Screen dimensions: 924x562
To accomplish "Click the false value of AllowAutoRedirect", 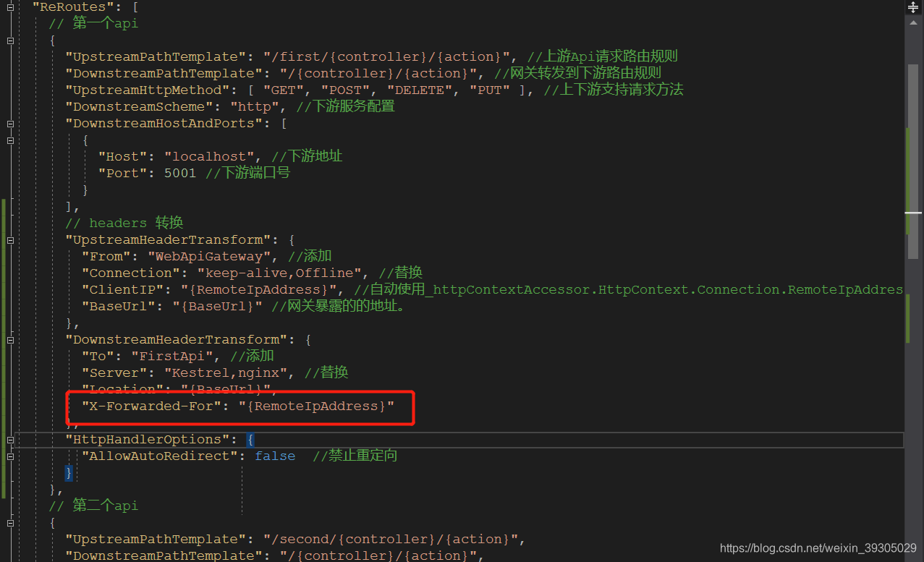I will (x=275, y=456).
